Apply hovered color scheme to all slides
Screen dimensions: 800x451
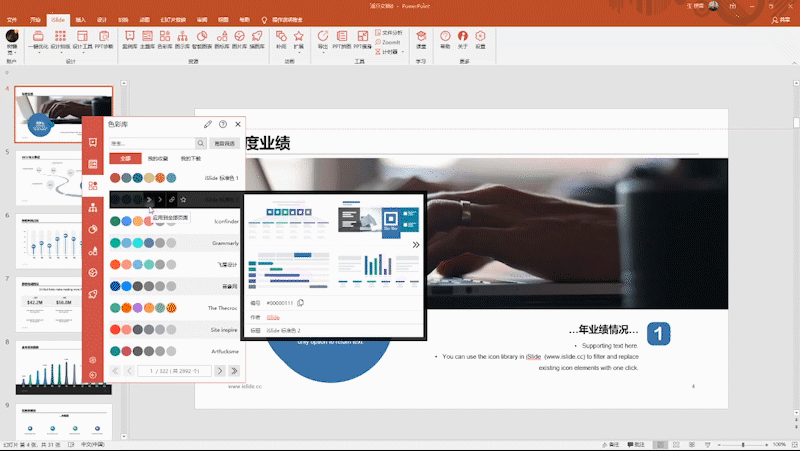tap(149, 199)
